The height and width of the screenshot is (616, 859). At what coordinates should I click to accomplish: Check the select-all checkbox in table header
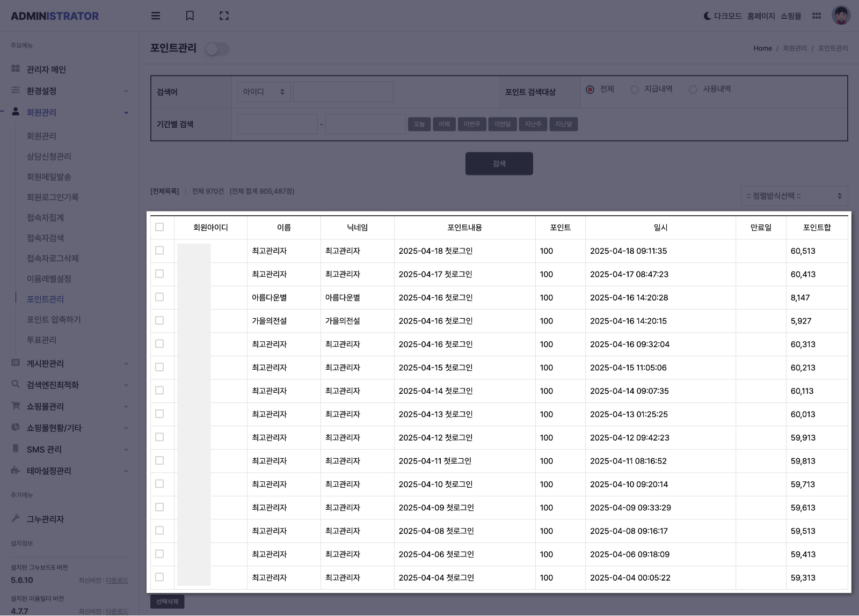click(159, 227)
